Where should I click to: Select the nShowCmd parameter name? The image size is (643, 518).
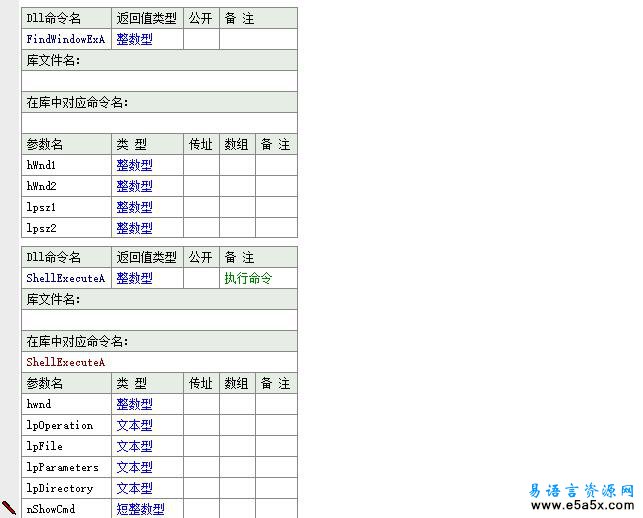click(x=51, y=509)
